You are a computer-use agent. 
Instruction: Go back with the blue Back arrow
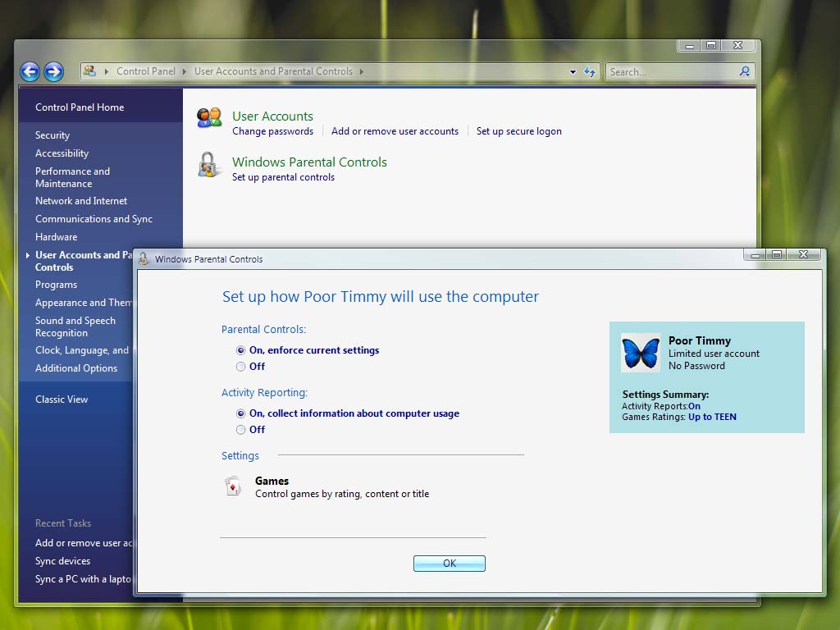tap(30, 71)
